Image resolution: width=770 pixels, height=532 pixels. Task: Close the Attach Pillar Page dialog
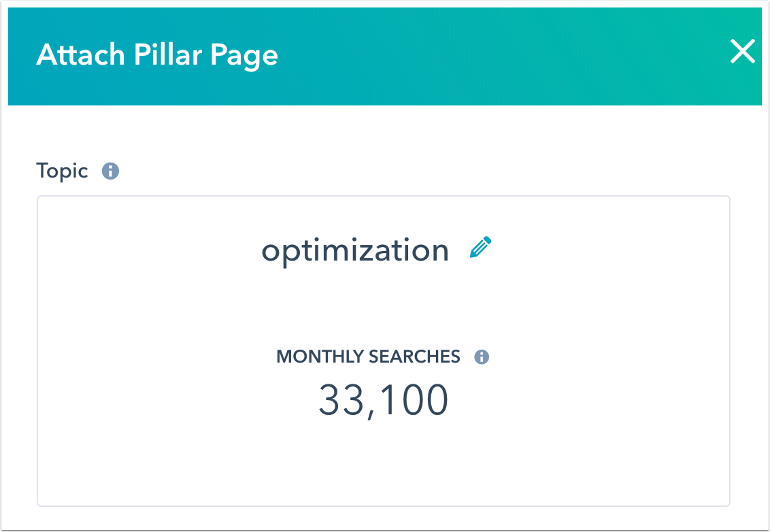pos(742,52)
